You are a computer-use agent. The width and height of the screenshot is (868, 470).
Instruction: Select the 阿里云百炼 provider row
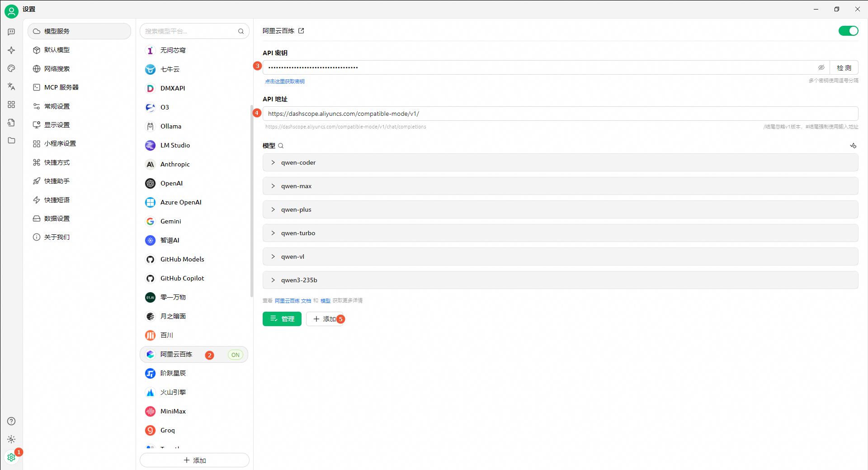point(194,355)
